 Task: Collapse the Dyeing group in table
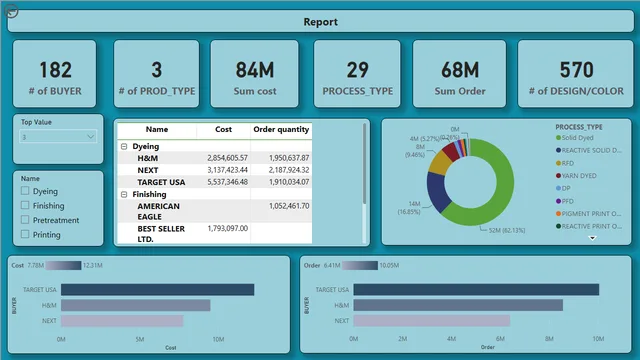click(x=124, y=146)
